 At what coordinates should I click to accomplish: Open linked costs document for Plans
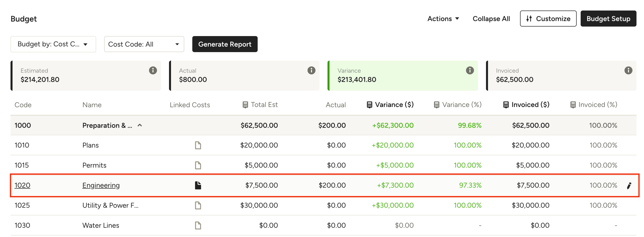click(x=198, y=145)
